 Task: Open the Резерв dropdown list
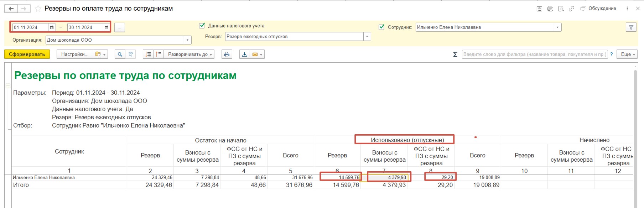[367, 37]
